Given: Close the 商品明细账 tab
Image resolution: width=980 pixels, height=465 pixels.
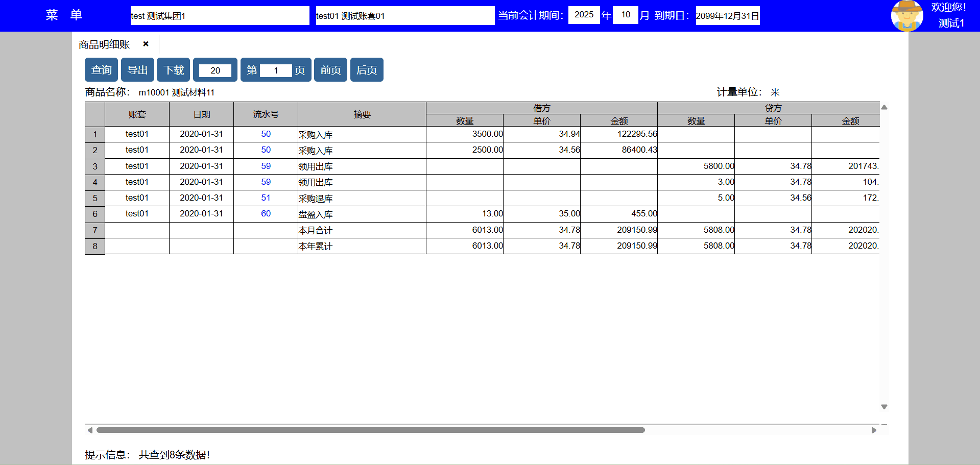Looking at the screenshot, I should coord(146,44).
